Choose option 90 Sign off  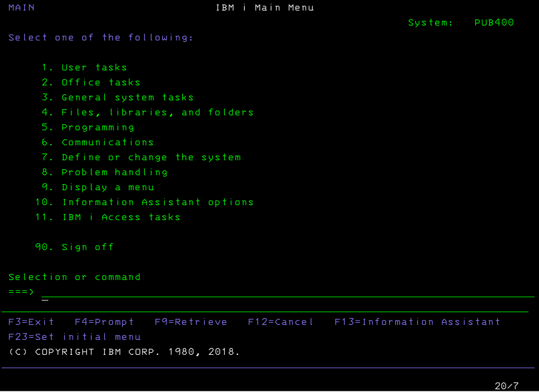(74, 247)
